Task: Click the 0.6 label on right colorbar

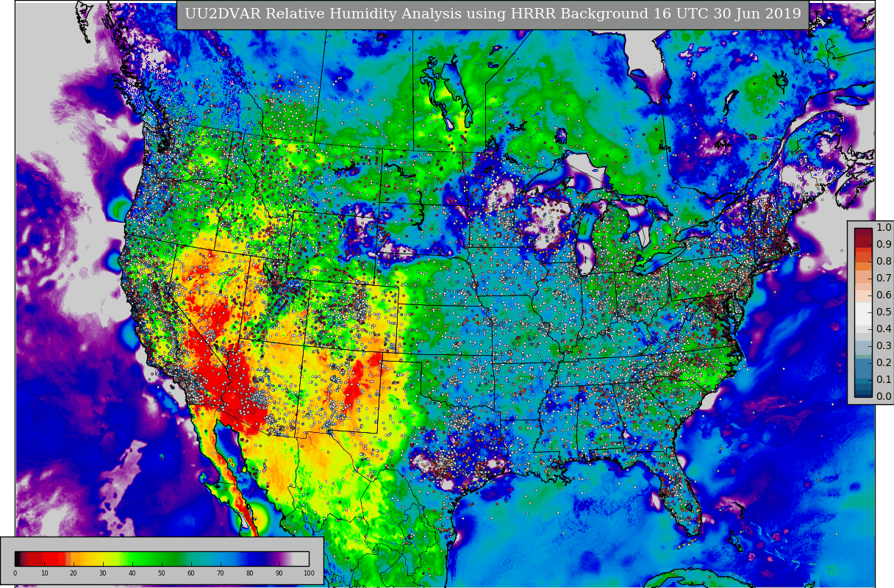Action: [884, 295]
